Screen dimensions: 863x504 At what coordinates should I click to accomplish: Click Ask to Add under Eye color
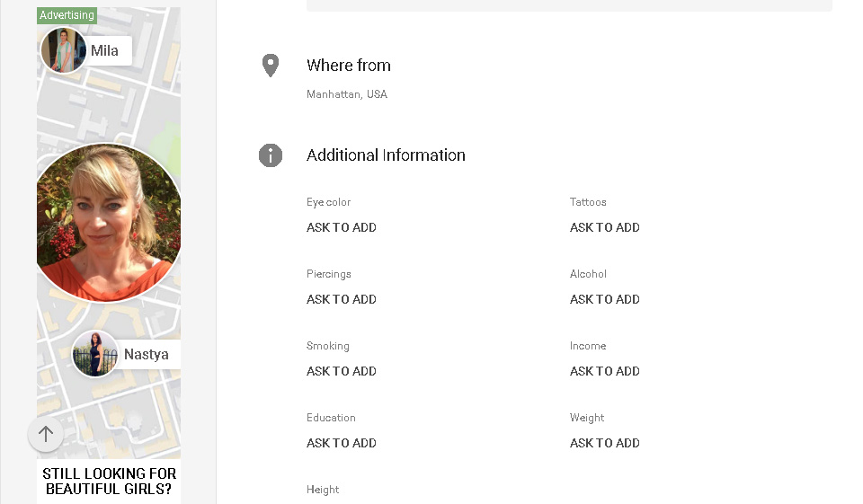(342, 227)
